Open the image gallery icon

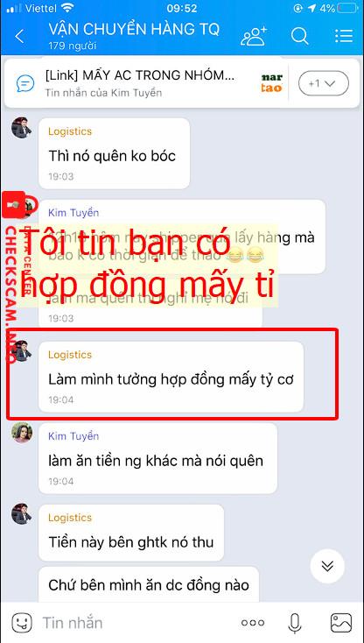pos(341,623)
